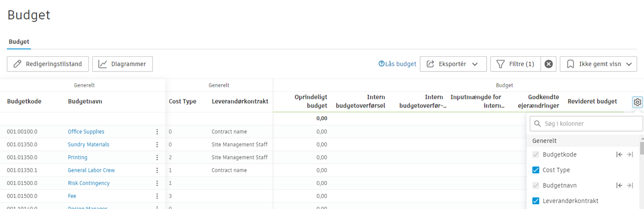Select the Budget tab

19,42
